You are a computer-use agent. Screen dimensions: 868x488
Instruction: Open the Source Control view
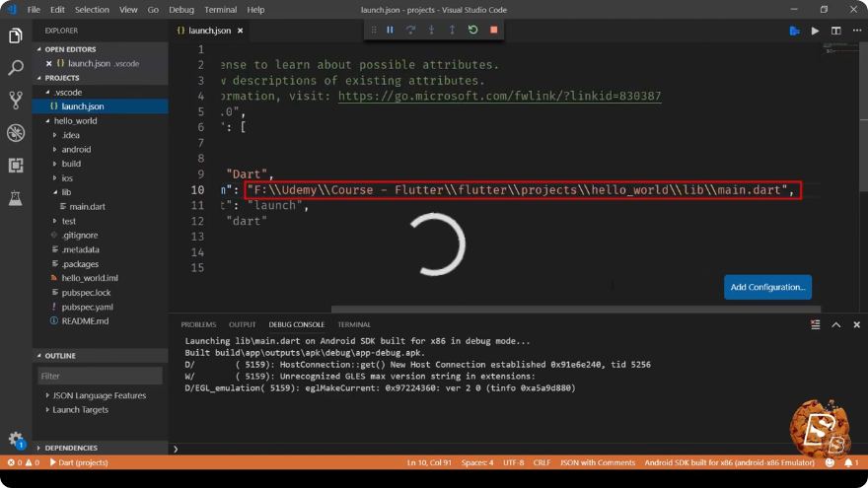(16, 101)
